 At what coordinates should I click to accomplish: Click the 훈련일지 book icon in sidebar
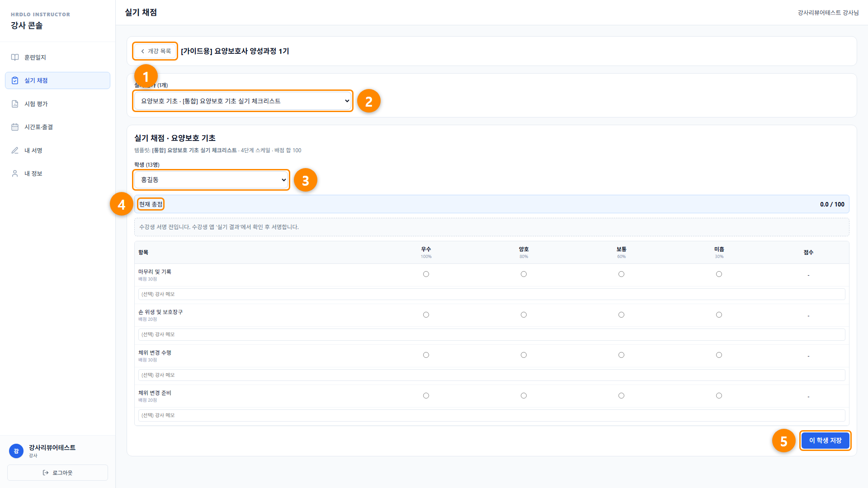(15, 57)
